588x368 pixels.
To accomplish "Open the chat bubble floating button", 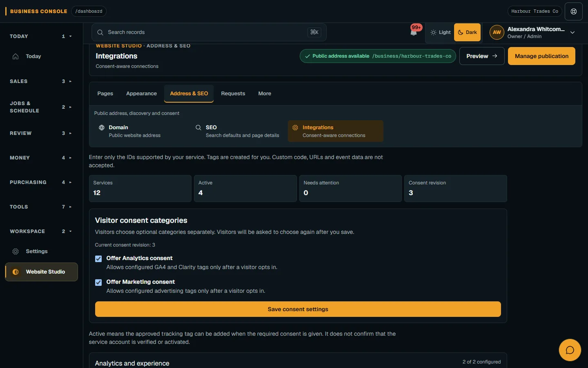I will (x=570, y=350).
